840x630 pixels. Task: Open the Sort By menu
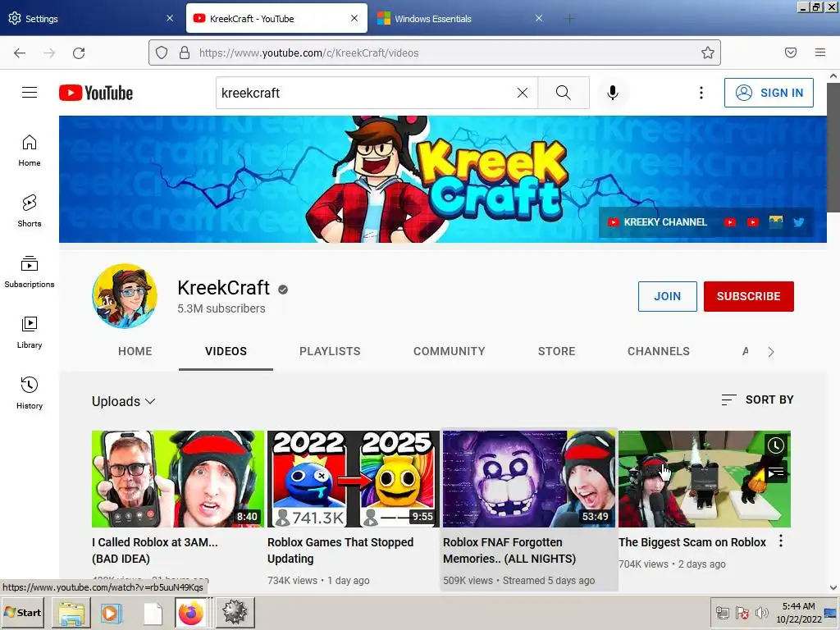point(757,399)
